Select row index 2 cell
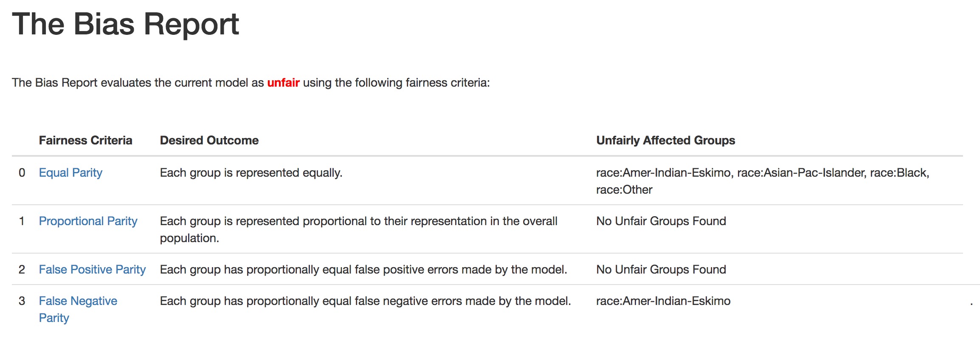 22,269
